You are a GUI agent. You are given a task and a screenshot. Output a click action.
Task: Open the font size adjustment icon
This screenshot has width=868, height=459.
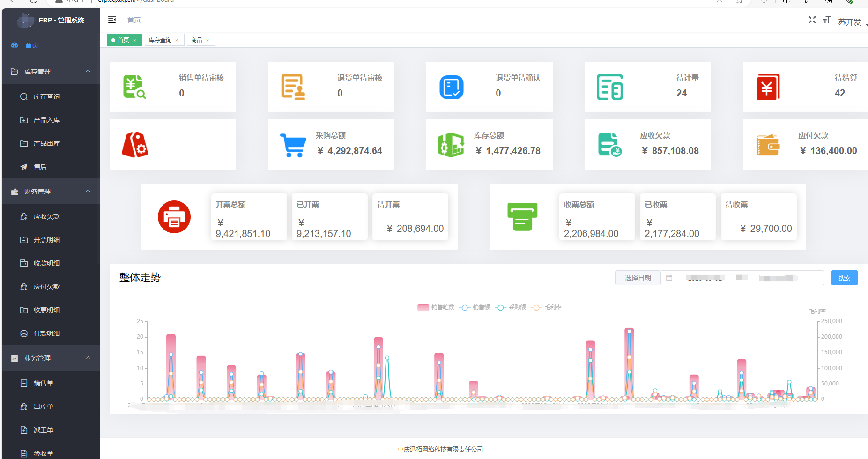click(827, 20)
